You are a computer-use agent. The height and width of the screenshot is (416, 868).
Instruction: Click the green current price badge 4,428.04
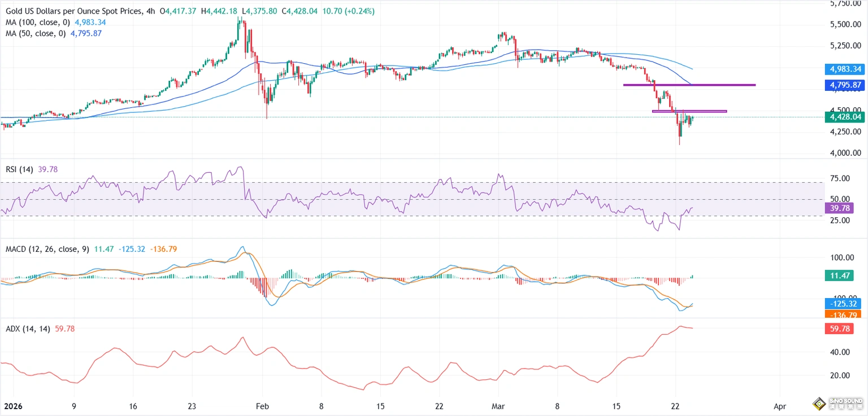click(x=845, y=117)
